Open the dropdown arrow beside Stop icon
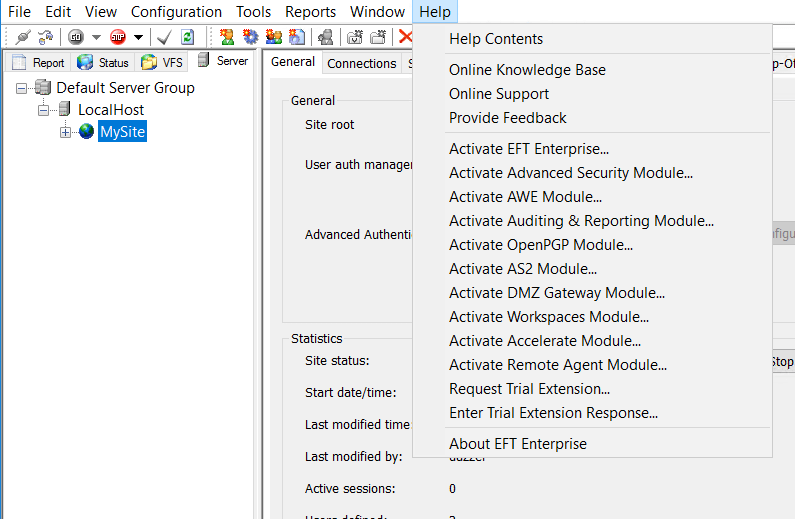This screenshot has width=795, height=519. tap(138, 38)
